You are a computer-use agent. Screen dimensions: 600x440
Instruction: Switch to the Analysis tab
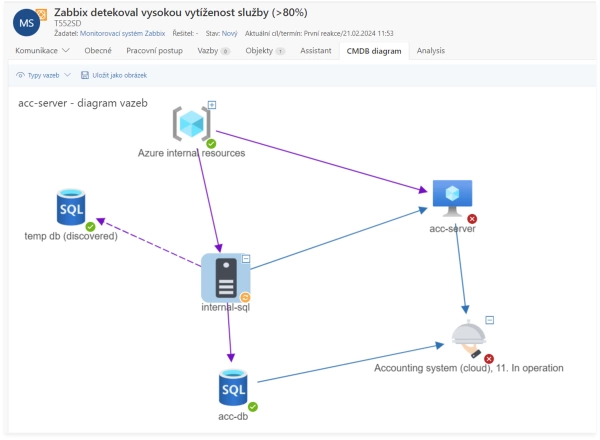[x=431, y=50]
